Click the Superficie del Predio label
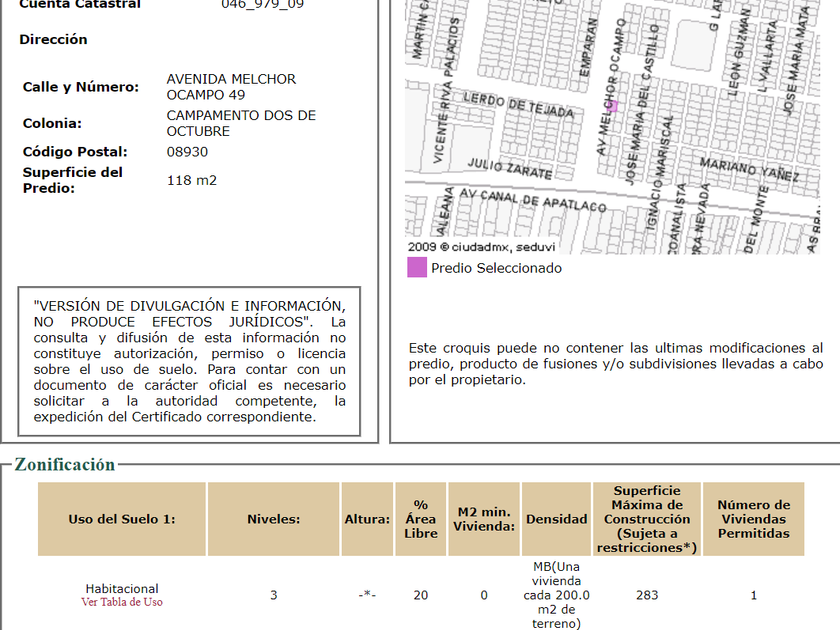The width and height of the screenshot is (840, 630). click(72, 181)
